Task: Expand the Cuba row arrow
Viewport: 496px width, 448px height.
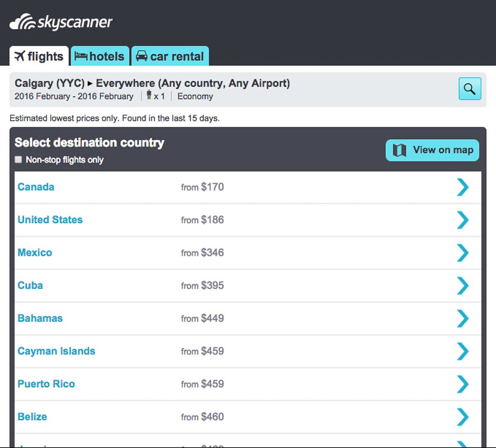Action: pyautogui.click(x=463, y=285)
